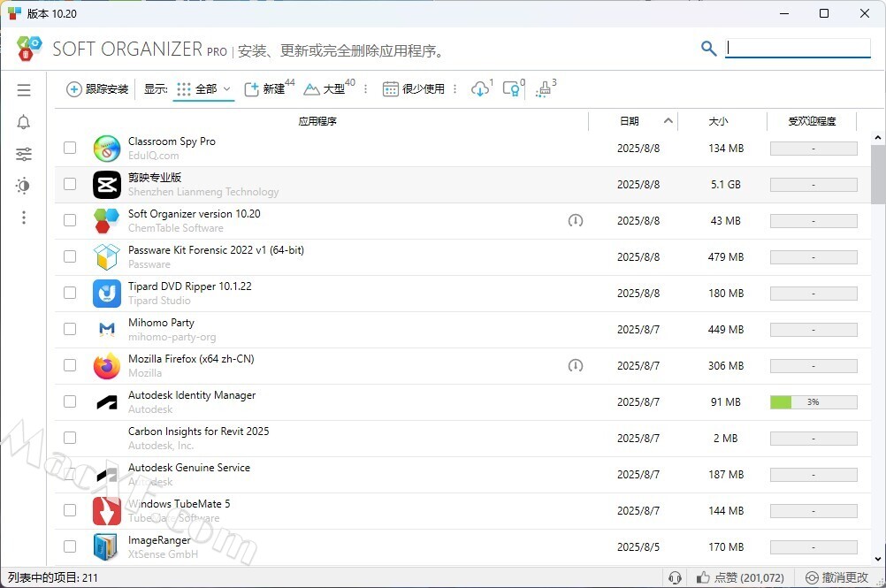Viewport: 886px width, 588px height.
Task: Check the Classroom Spy Pro checkbox
Action: (70, 148)
